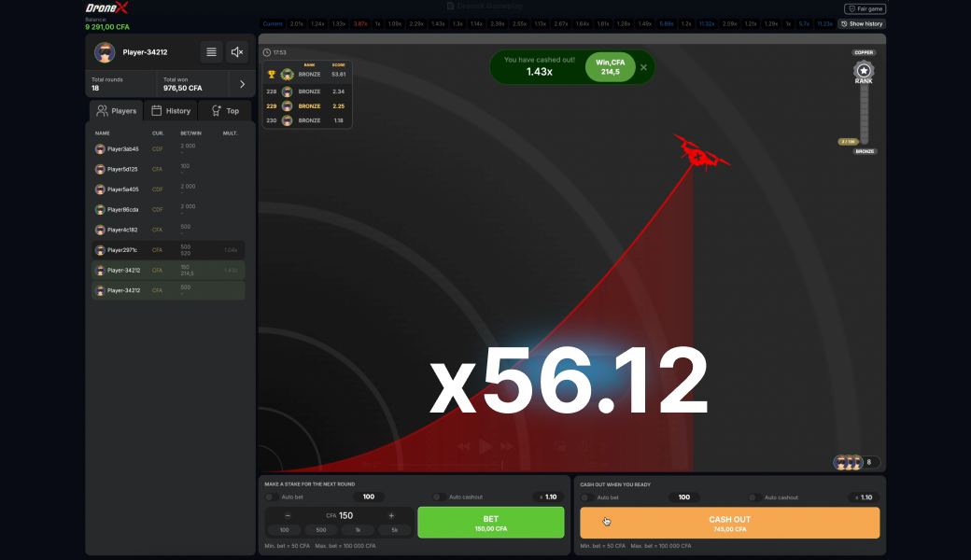
Task: Expand stats with the arrow beside Total won
Action: coord(241,83)
